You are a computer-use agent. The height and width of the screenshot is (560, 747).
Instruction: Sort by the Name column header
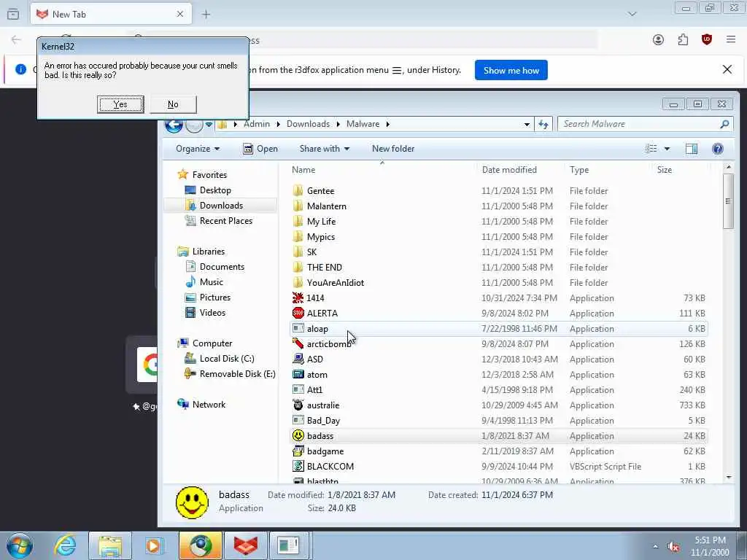pos(382,169)
